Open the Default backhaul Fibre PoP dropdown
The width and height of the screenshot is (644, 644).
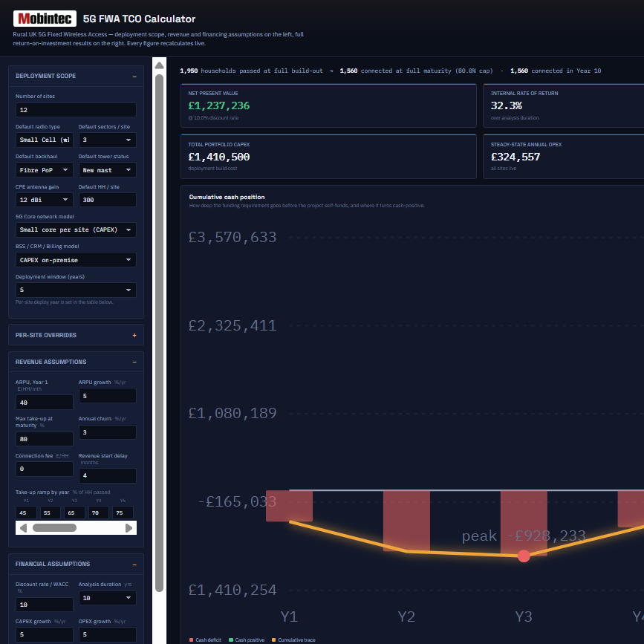pos(45,170)
